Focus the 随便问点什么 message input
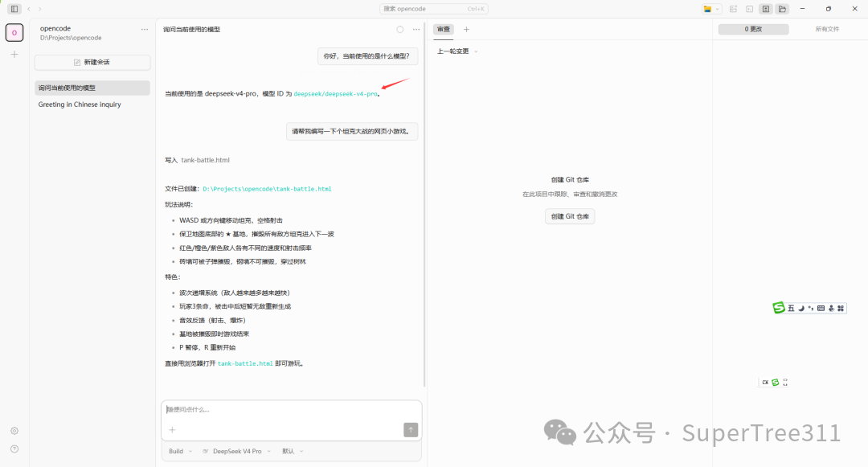Viewport: 868px width, 467px height. click(x=291, y=410)
